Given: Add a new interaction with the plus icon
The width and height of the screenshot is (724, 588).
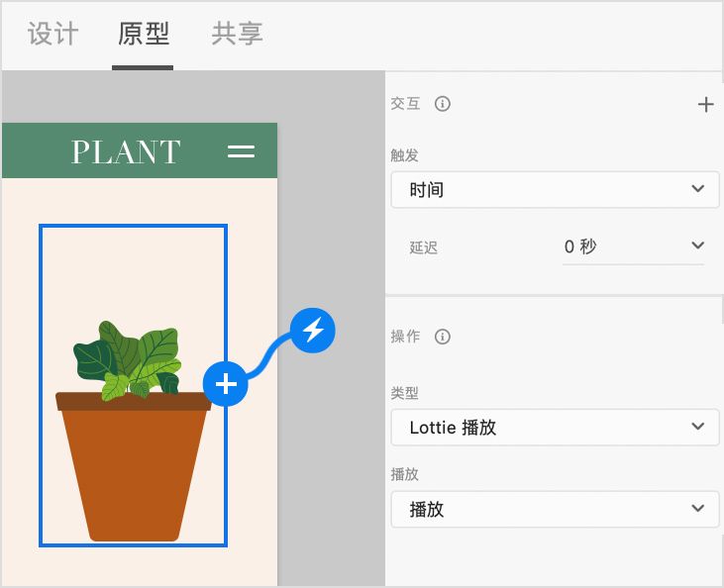Looking at the screenshot, I should tap(705, 104).
